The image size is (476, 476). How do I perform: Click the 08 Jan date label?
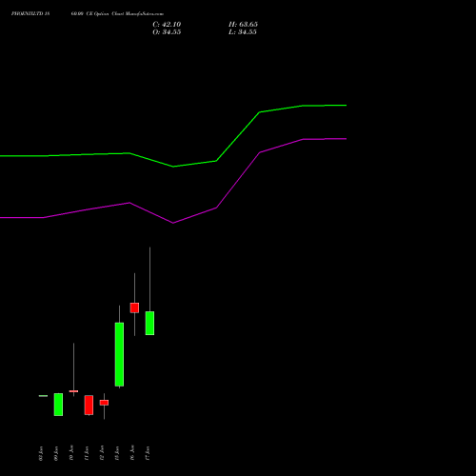[41, 453]
